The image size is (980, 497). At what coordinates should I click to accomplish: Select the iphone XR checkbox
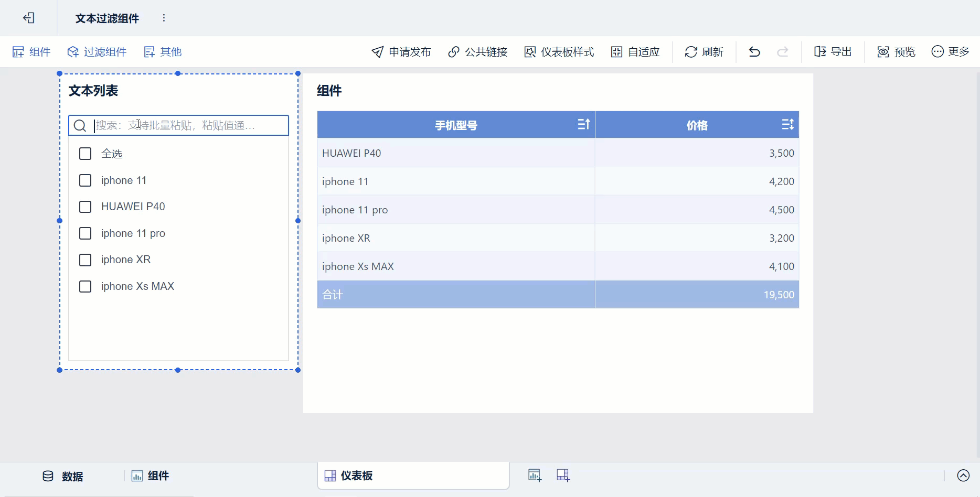point(85,260)
